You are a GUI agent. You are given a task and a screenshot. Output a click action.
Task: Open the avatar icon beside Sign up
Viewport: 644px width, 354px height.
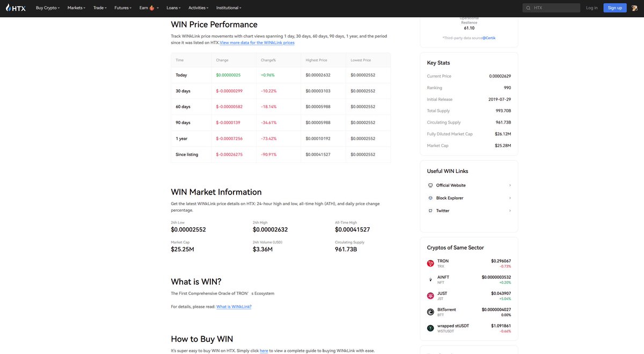click(x=634, y=8)
